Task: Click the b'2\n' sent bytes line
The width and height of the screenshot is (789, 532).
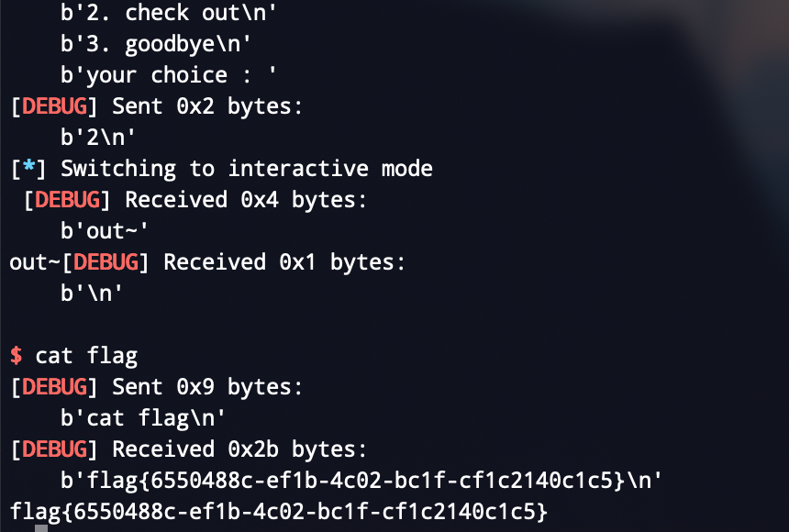Action: [x=98, y=138]
